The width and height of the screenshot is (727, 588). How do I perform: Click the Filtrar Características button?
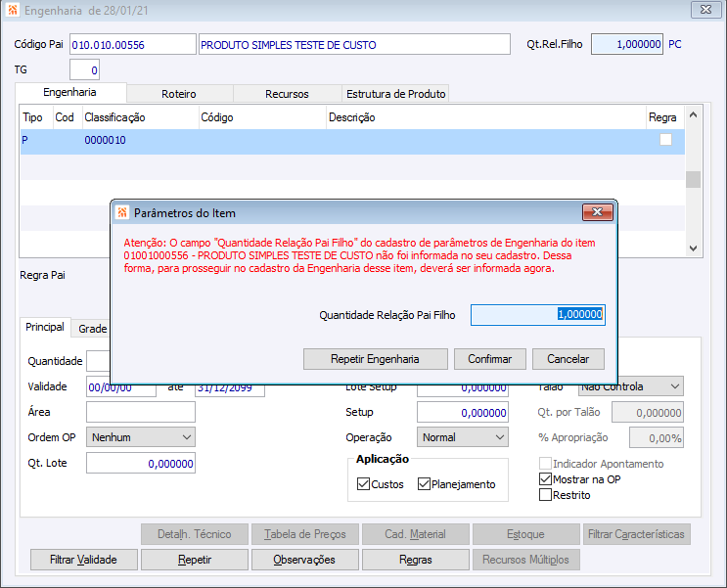coord(637,534)
